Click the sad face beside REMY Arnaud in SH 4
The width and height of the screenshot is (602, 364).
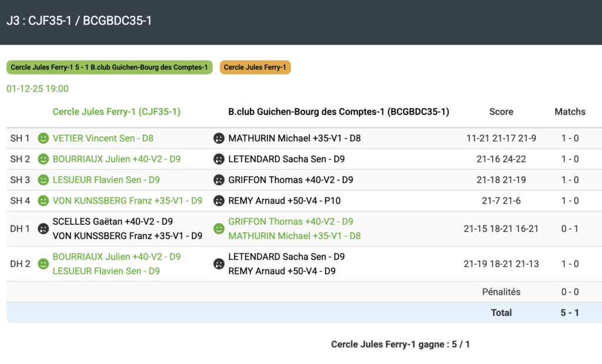coord(219,201)
